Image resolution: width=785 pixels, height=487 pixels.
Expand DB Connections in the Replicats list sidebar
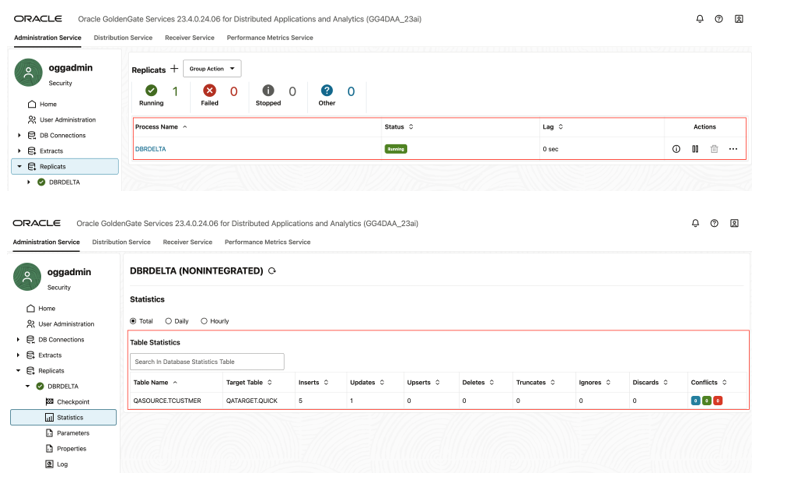[19, 135]
